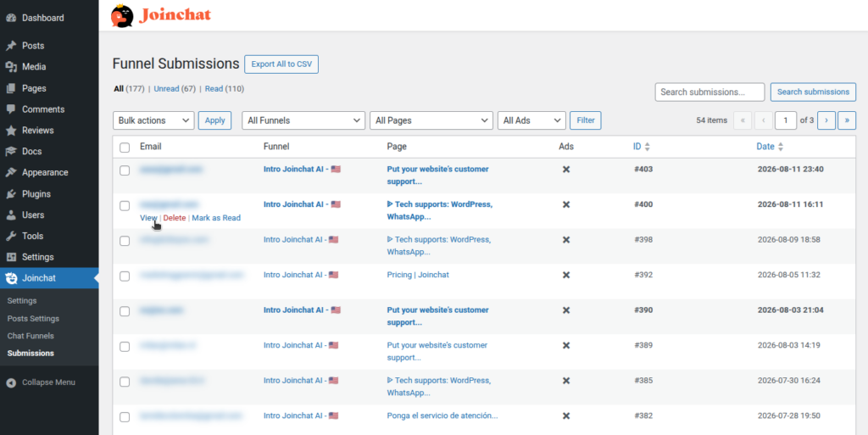The image size is (868, 435).
Task: Check the row #385 checkbox
Action: [125, 382]
